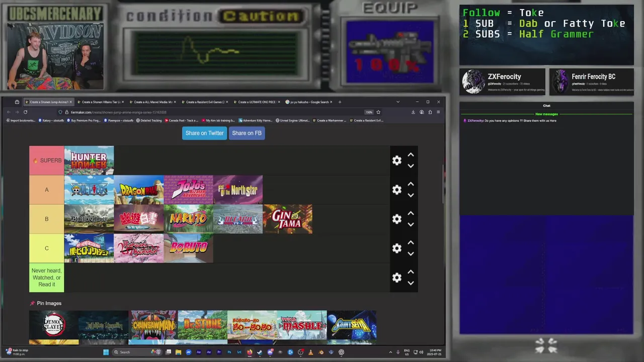Open settings gear for B tier row
The width and height of the screenshot is (644, 362).
click(397, 219)
